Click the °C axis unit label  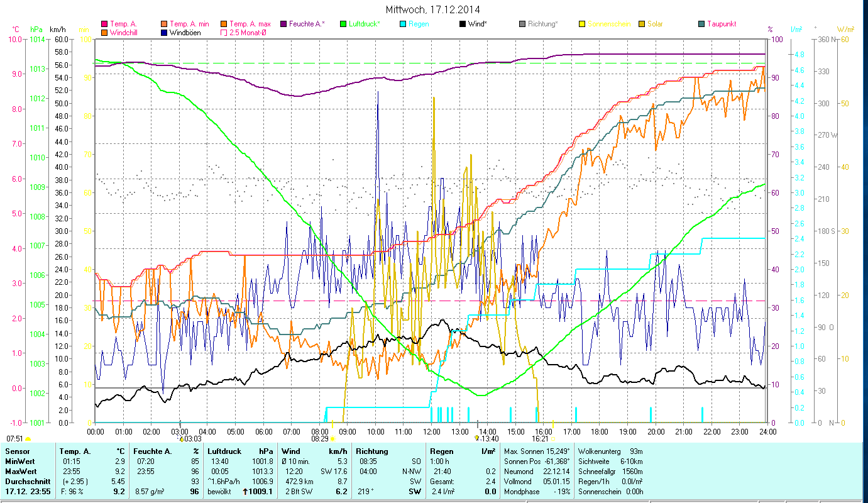pos(16,30)
